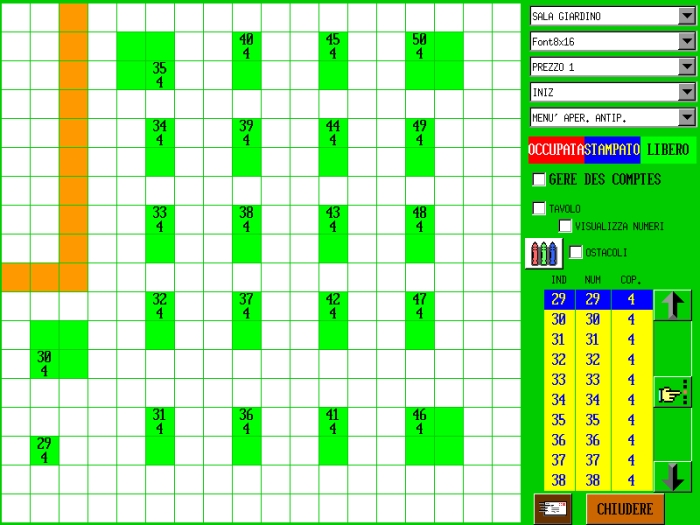Select row 30 in table list
The image size is (700, 525).
(598, 320)
